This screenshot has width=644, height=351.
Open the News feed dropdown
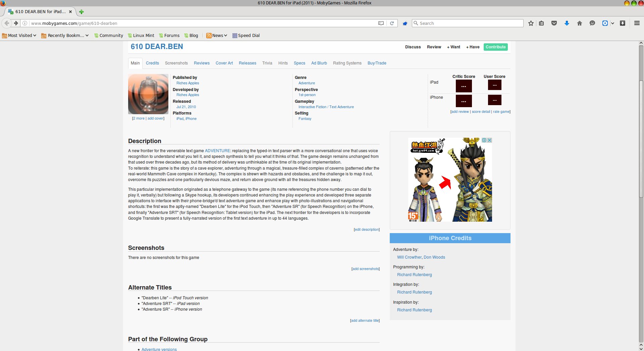tap(217, 36)
